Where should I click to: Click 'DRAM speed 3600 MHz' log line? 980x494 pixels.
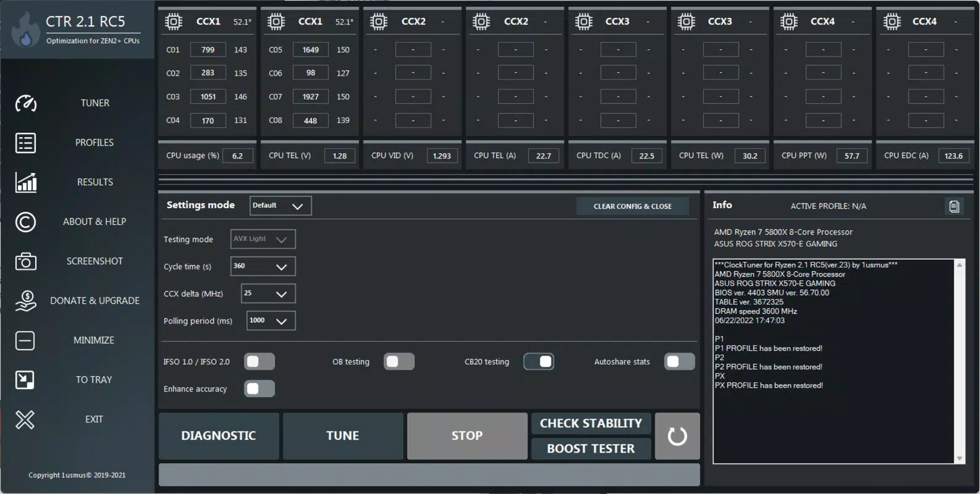click(756, 311)
